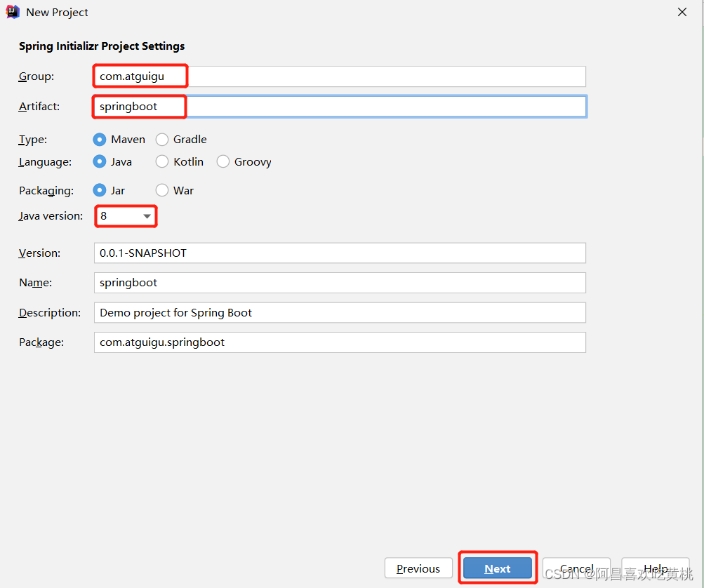Edit the Description field
704x588 pixels.
click(x=340, y=312)
